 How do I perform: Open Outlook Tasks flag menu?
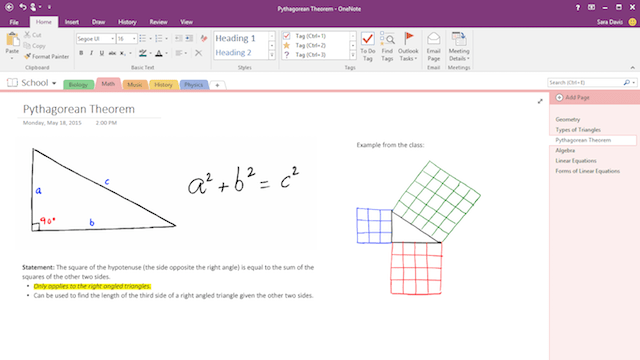point(408,47)
